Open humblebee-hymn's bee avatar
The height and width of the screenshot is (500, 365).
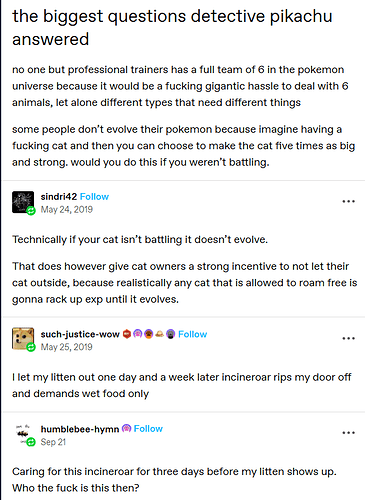click(23, 433)
